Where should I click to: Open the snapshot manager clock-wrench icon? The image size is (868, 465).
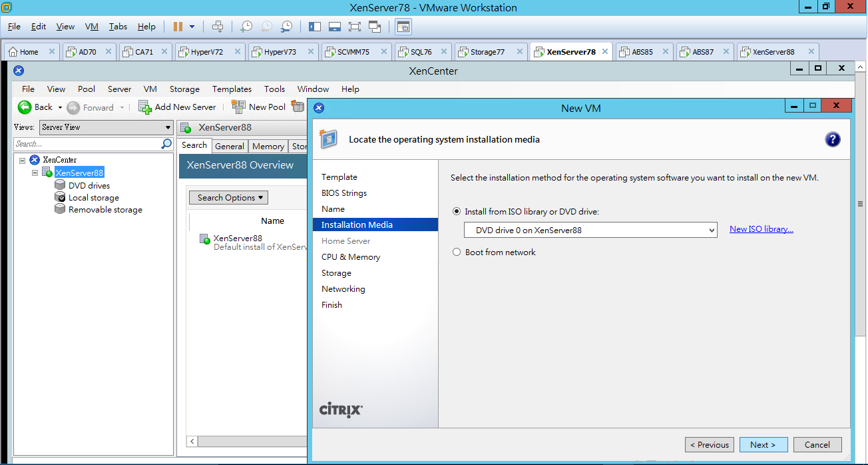[x=286, y=27]
